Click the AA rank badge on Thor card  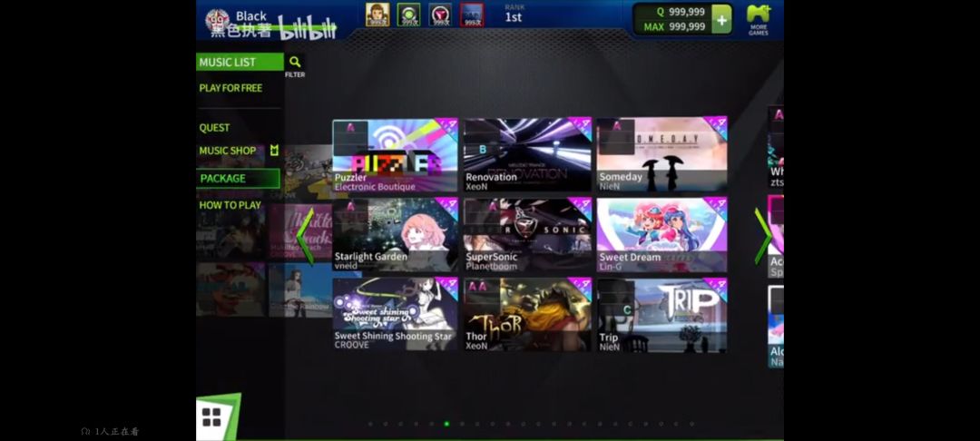coord(477,287)
